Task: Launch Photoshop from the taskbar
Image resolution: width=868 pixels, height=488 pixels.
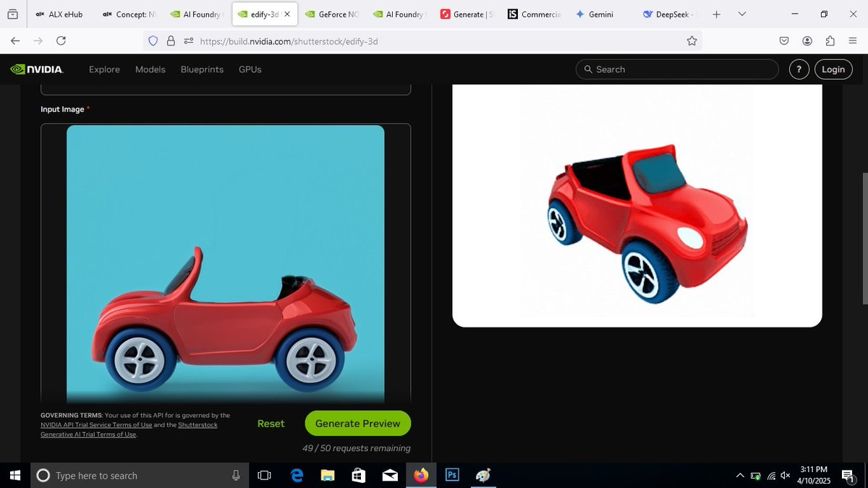Action: pos(451,475)
